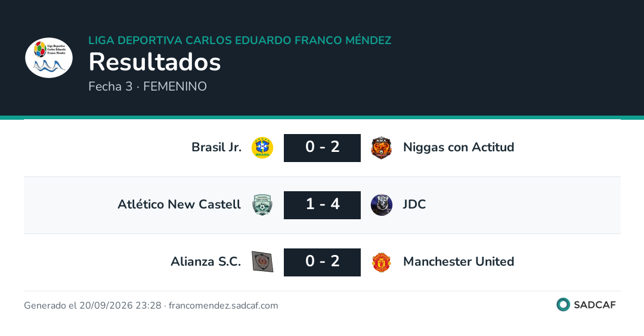Click the francomendez.sadcaf.com footer text
Image resolution: width=644 pixels, height=336 pixels.
(x=224, y=306)
